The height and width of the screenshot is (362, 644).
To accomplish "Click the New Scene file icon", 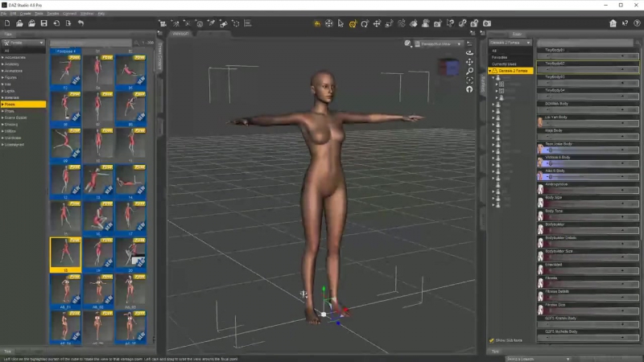I will point(8,23).
